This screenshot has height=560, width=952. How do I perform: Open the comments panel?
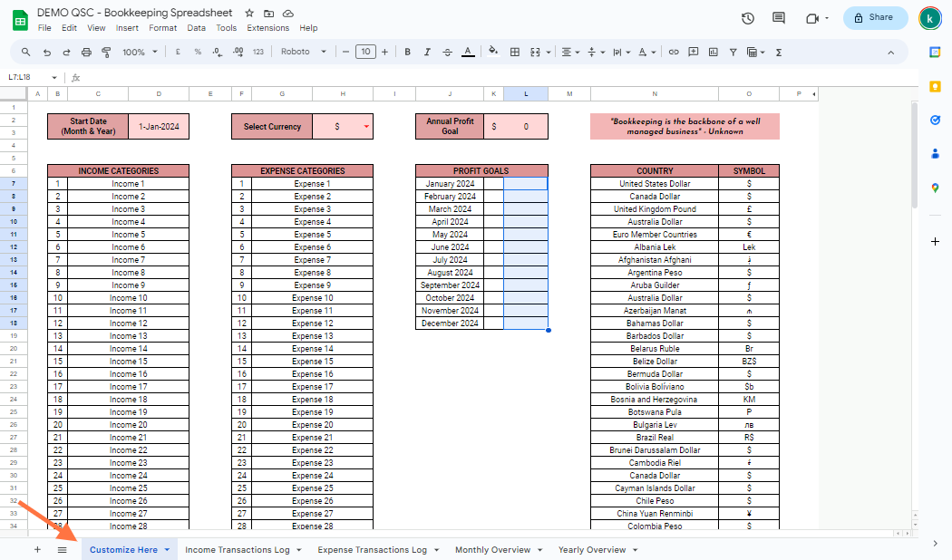[x=778, y=18]
